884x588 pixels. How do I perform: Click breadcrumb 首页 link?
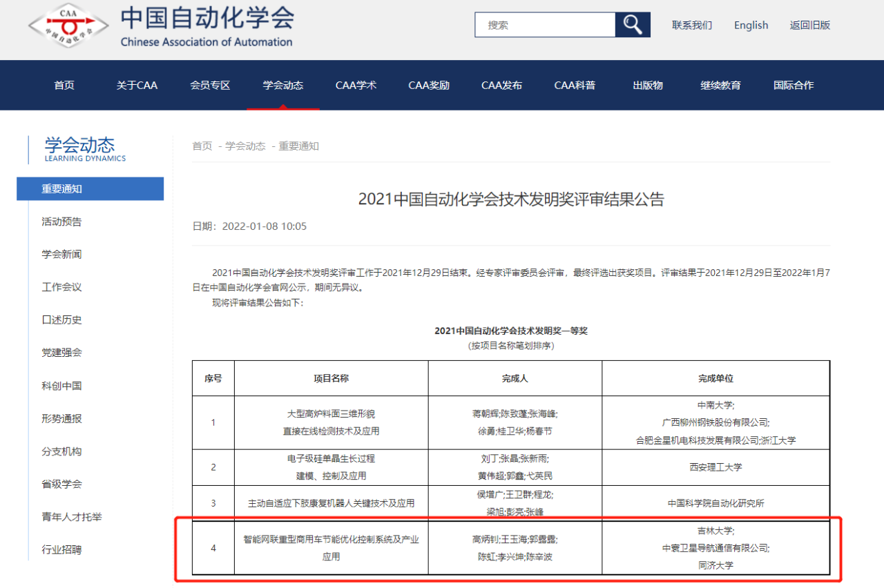pyautogui.click(x=202, y=146)
